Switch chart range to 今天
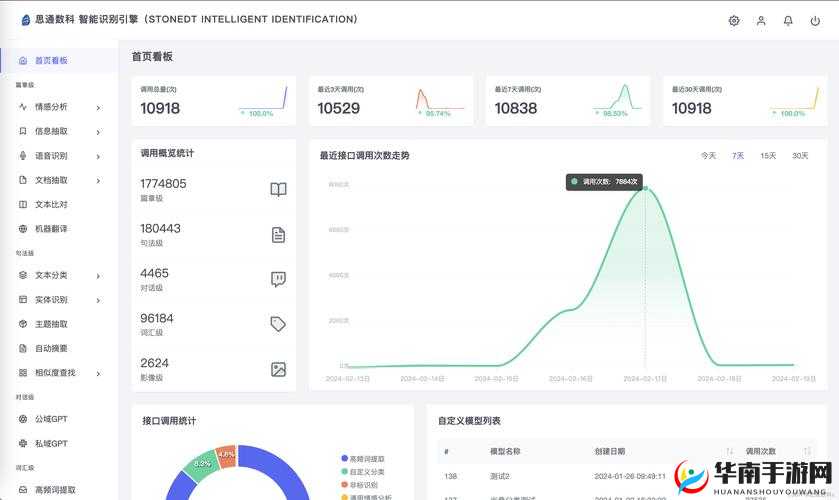The width and height of the screenshot is (839, 500). 708,155
